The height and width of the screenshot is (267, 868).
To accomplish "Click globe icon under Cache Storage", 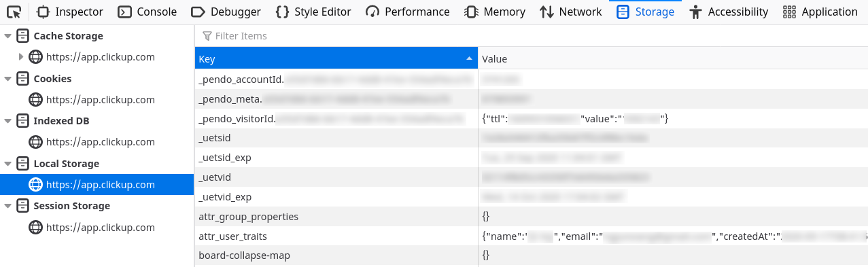I will click(x=35, y=57).
